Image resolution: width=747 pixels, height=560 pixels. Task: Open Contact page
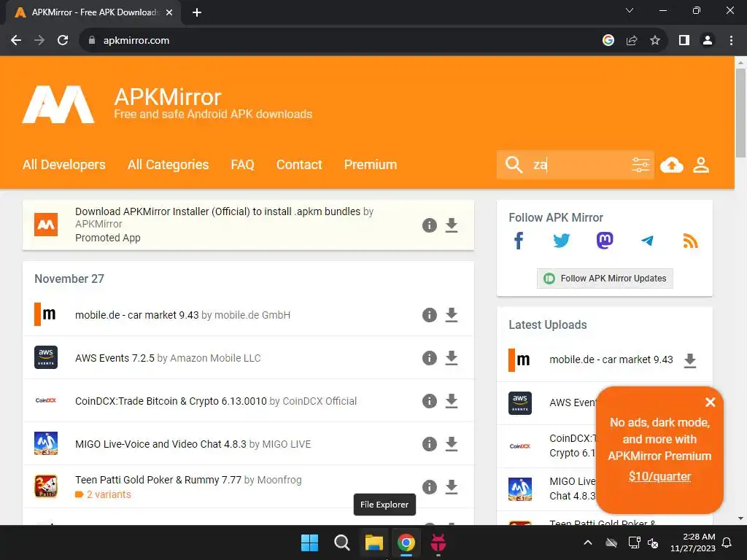(299, 165)
